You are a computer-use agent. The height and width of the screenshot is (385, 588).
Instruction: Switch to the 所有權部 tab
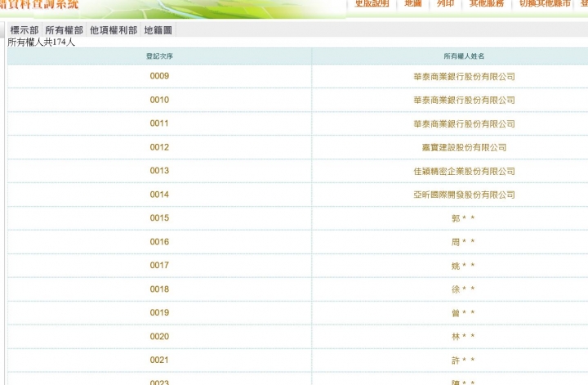coord(65,30)
